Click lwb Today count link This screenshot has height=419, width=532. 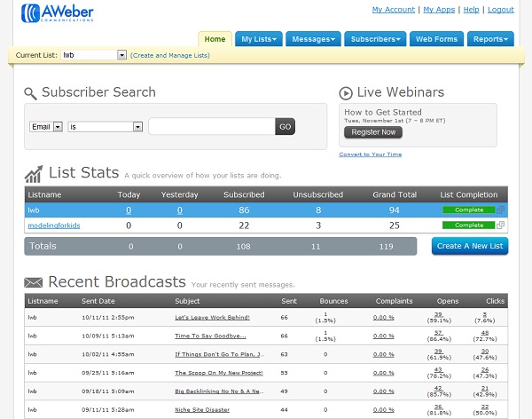point(129,210)
